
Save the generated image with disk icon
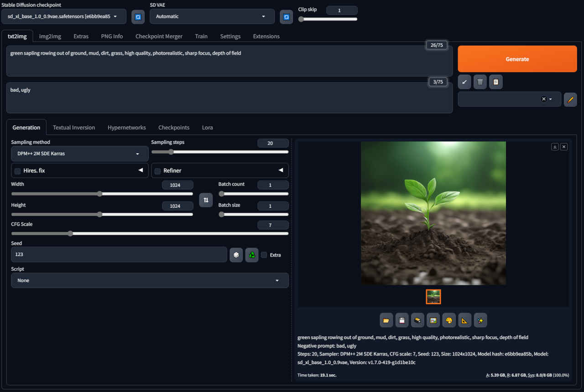(x=402, y=320)
